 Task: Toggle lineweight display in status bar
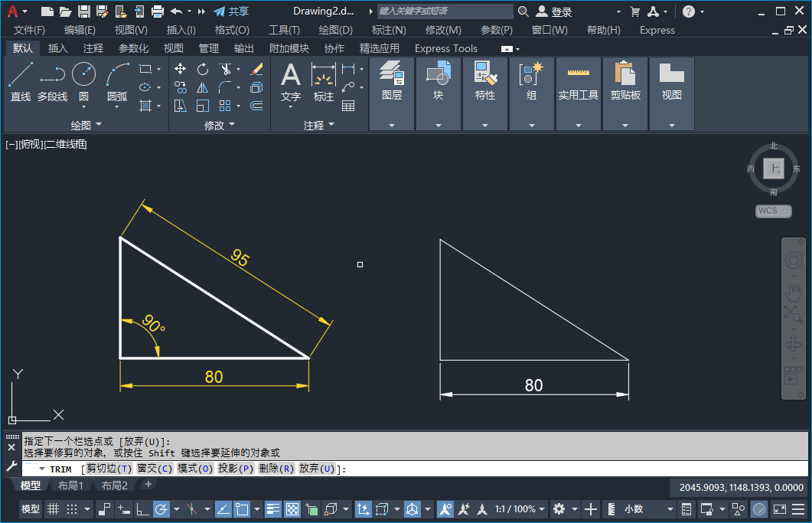click(273, 509)
